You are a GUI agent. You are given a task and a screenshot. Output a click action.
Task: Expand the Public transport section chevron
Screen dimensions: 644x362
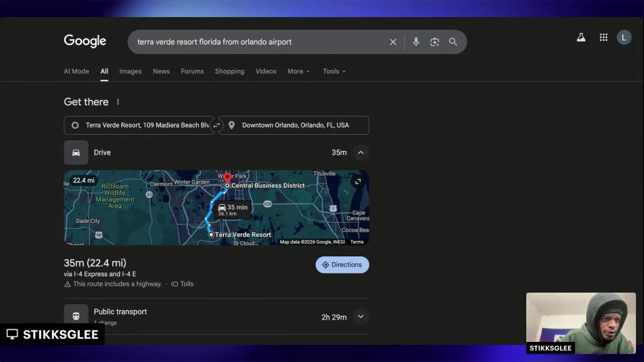click(361, 317)
